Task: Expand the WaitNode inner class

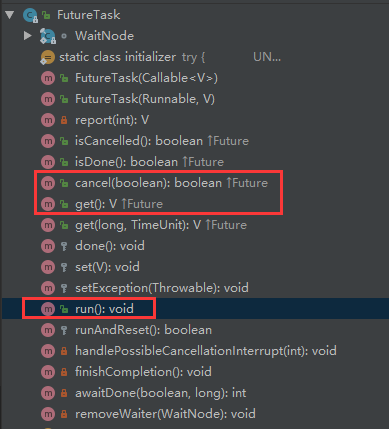Action: [x=28, y=36]
